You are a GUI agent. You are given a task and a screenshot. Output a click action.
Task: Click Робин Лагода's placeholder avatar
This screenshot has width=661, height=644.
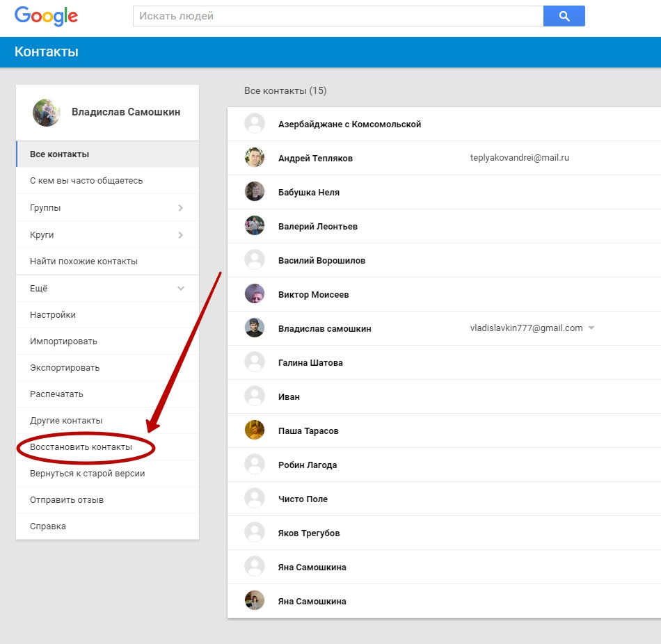[x=255, y=465]
